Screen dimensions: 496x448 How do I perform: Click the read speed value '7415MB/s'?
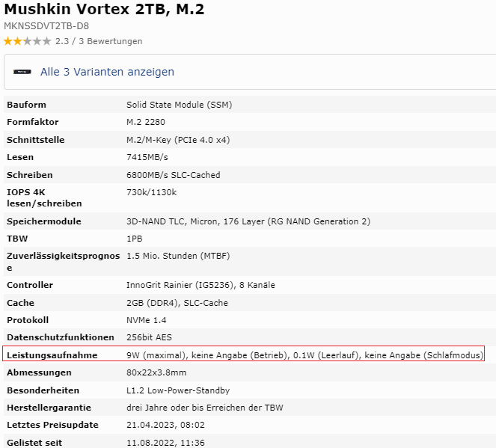pyautogui.click(x=147, y=157)
